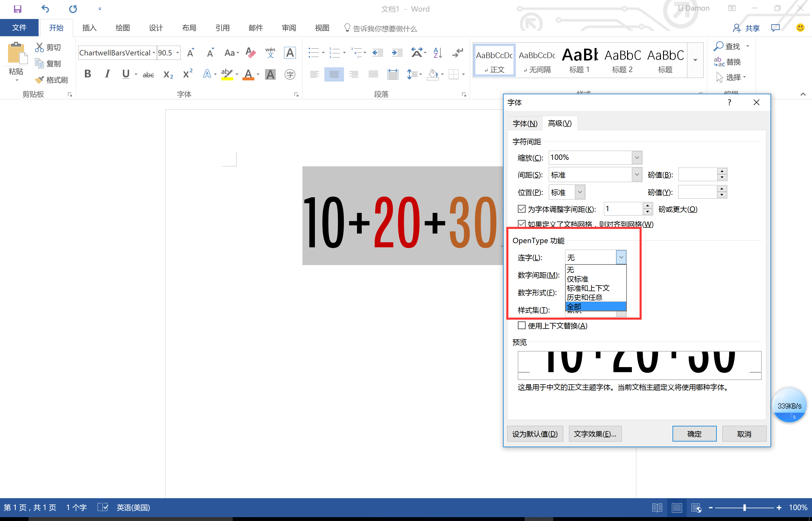Expand the character scale 100% dropdown

[x=637, y=158]
